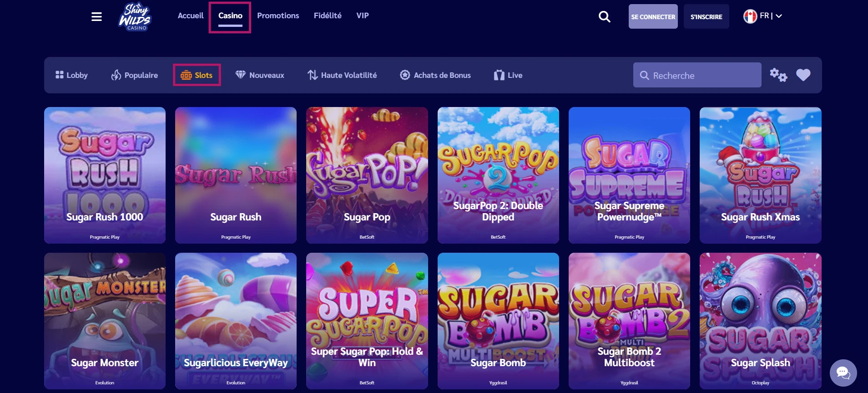Screen dimensions: 868x393
Task: Switch to the Lobby category
Action: (x=71, y=75)
